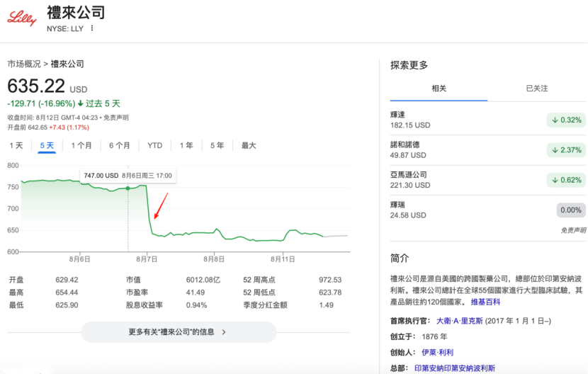Screen dimensions: 588x374
Task: Click the Lilly company logo
Action: click(x=22, y=18)
